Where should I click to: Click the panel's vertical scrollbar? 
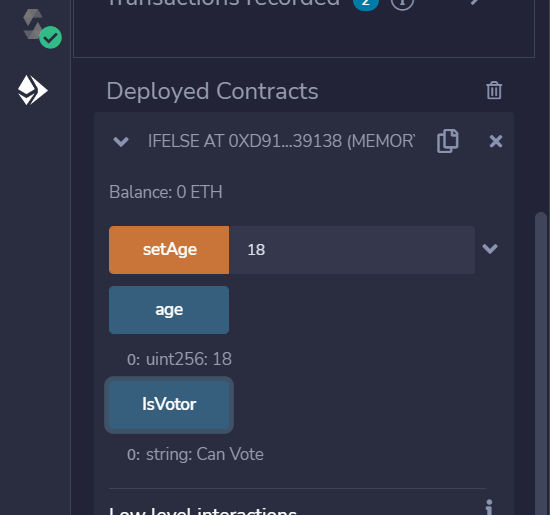pos(542,363)
